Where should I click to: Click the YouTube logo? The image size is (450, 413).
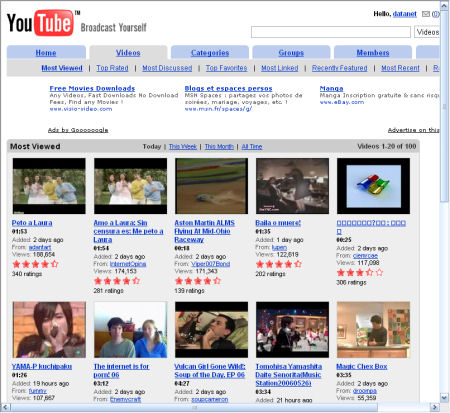coord(40,23)
